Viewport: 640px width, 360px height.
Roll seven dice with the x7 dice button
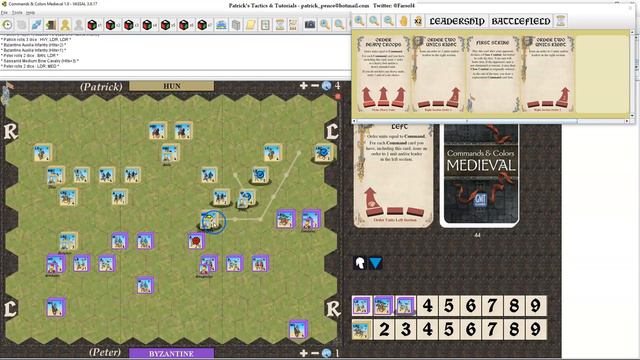204,25
